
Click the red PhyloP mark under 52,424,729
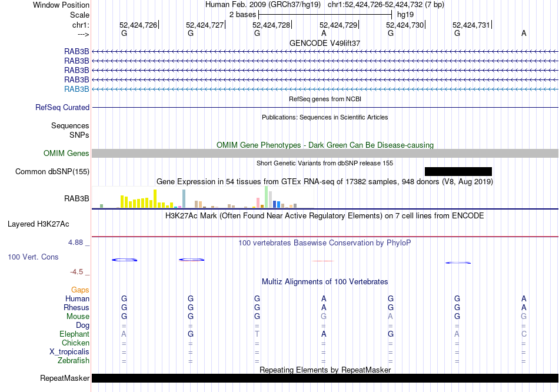[x=323, y=261]
